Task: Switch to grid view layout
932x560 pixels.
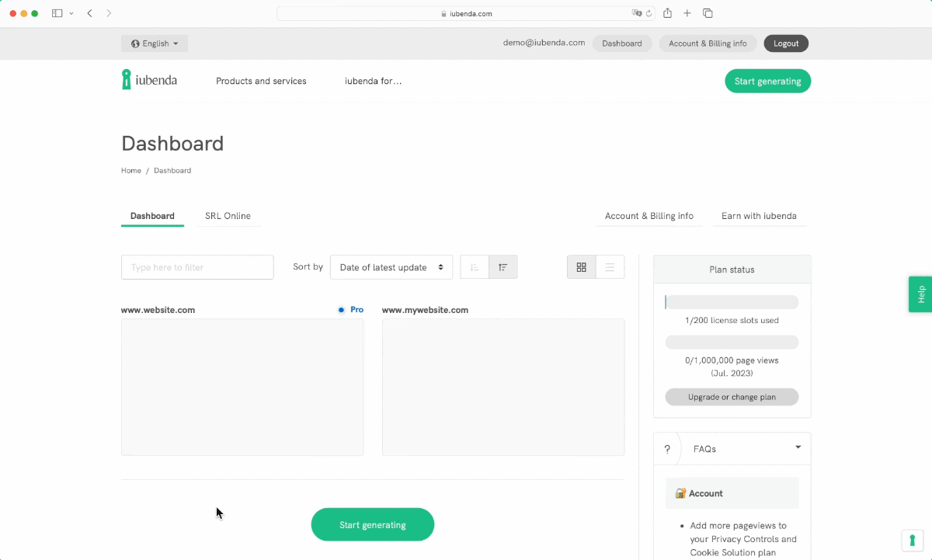Action: (581, 267)
